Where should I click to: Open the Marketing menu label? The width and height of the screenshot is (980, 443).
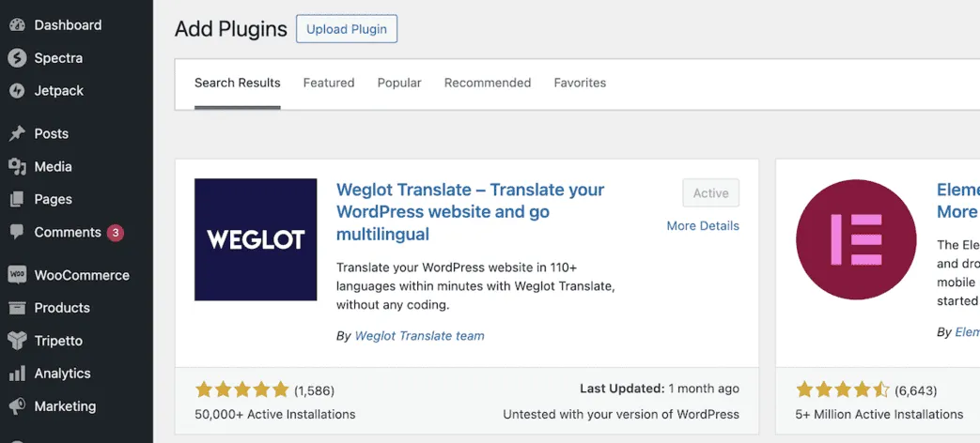65,406
